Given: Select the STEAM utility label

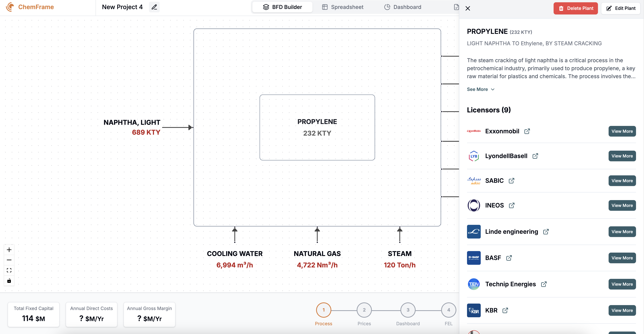Looking at the screenshot, I should point(399,254).
